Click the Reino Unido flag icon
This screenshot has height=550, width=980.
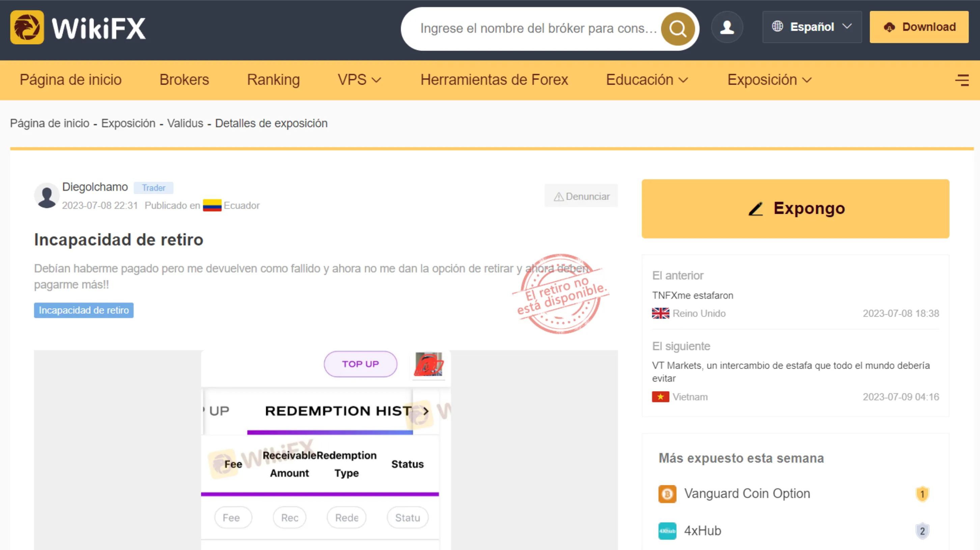(x=661, y=313)
